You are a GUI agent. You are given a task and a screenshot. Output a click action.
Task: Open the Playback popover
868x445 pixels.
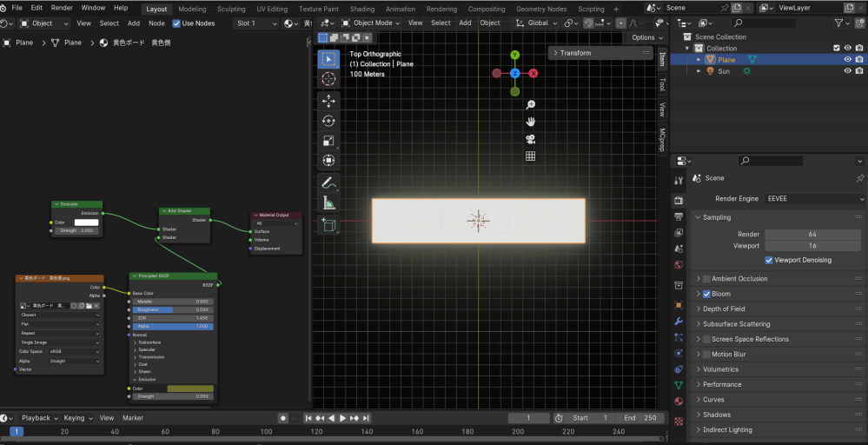click(x=39, y=418)
